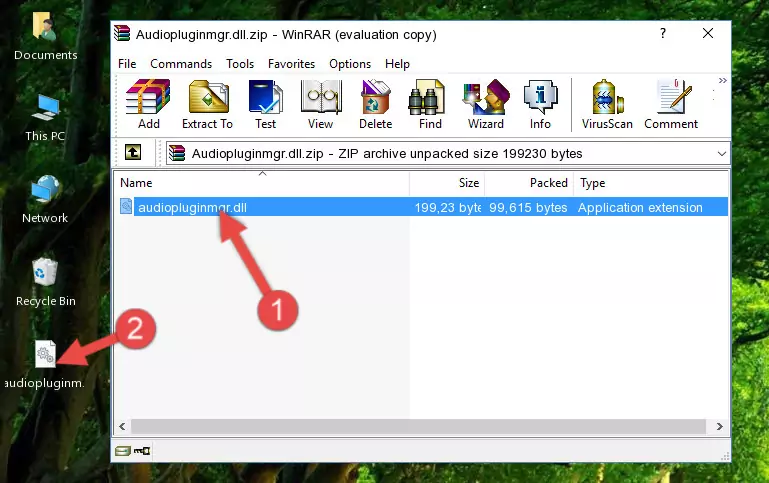Click the key password icon in status bar
769x483 pixels.
pyautogui.click(x=142, y=451)
